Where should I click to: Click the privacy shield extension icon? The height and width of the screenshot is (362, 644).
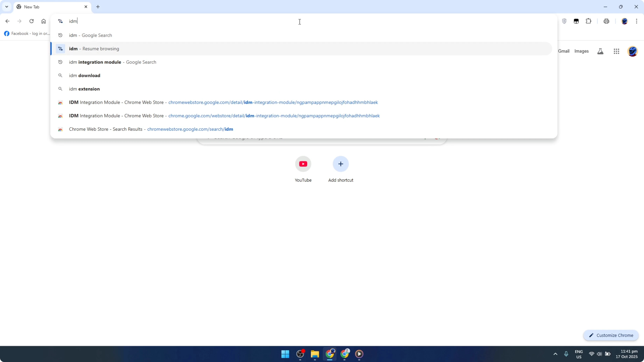coord(564,21)
